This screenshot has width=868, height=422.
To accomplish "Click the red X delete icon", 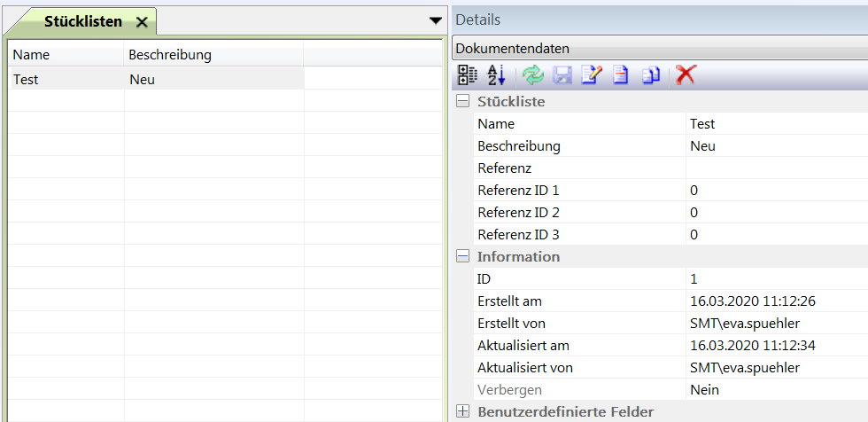I will coord(685,75).
